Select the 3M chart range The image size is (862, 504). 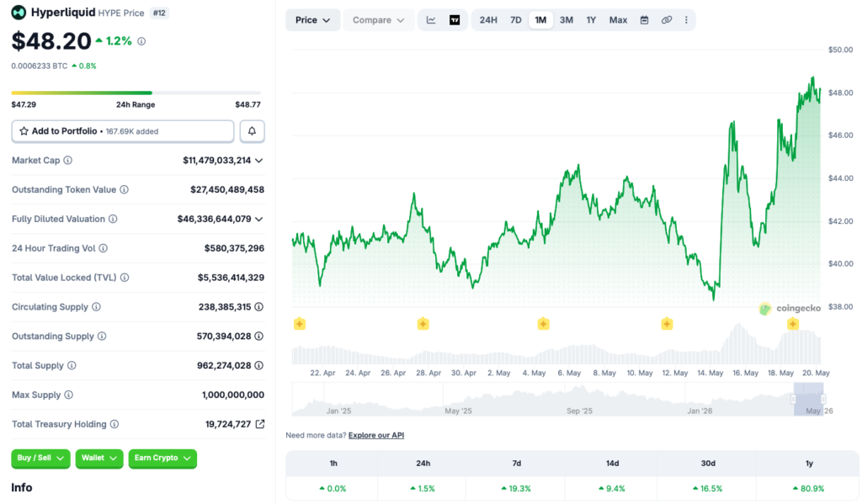coord(567,20)
